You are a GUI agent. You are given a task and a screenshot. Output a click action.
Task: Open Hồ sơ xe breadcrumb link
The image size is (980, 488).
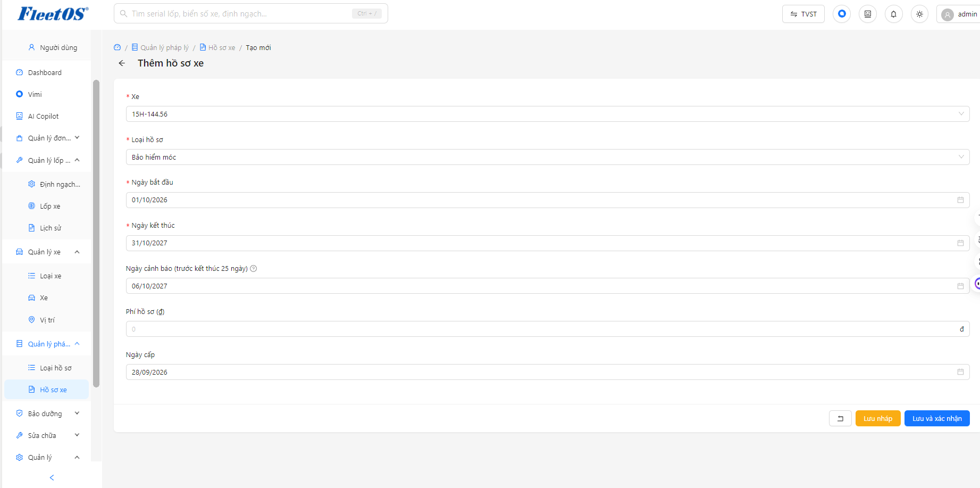click(217, 47)
